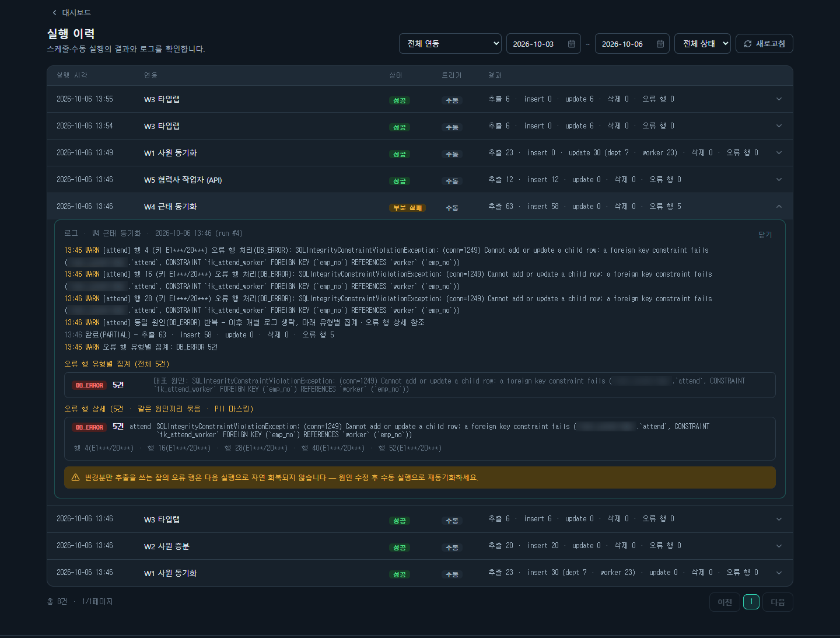The height and width of the screenshot is (638, 840).
Task: Open the 전체 상태 status dropdown
Action: coord(702,44)
